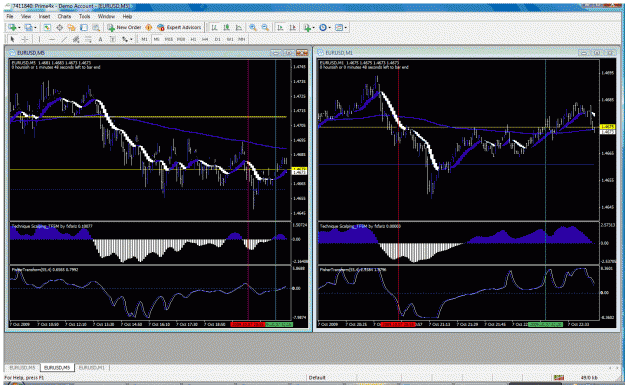The height and width of the screenshot is (385, 625).
Task: Open the Strategy Tester icon
Action: [96, 28]
